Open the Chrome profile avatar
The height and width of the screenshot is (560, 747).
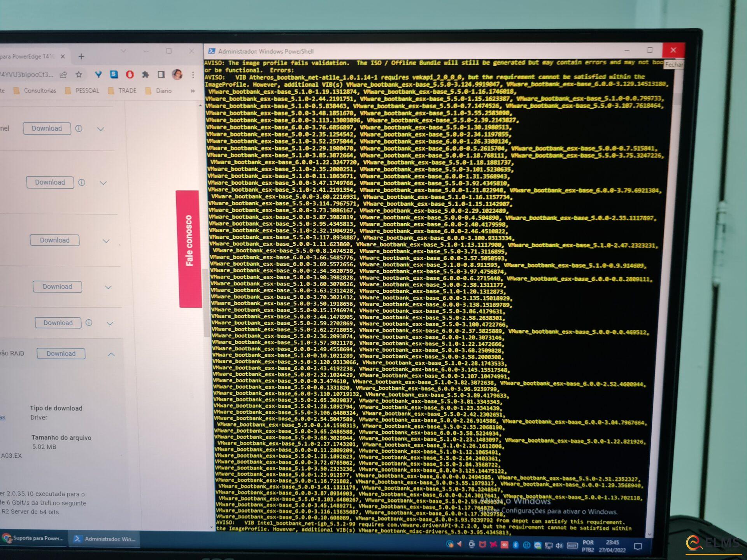(x=177, y=74)
